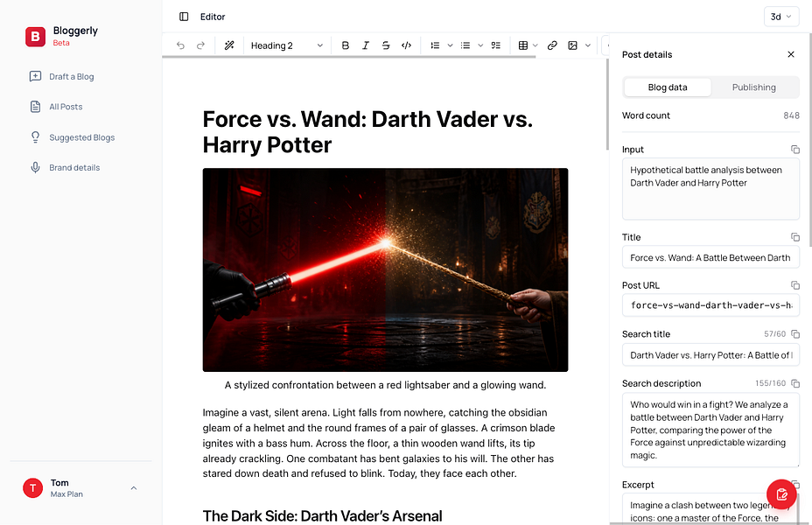
Task: Copy the Search description text
Action: pos(794,383)
